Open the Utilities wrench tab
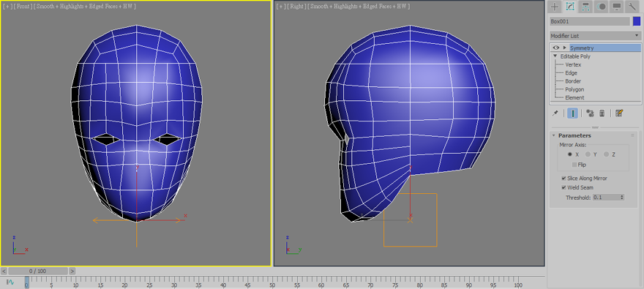644x289 pixels. [x=632, y=6]
